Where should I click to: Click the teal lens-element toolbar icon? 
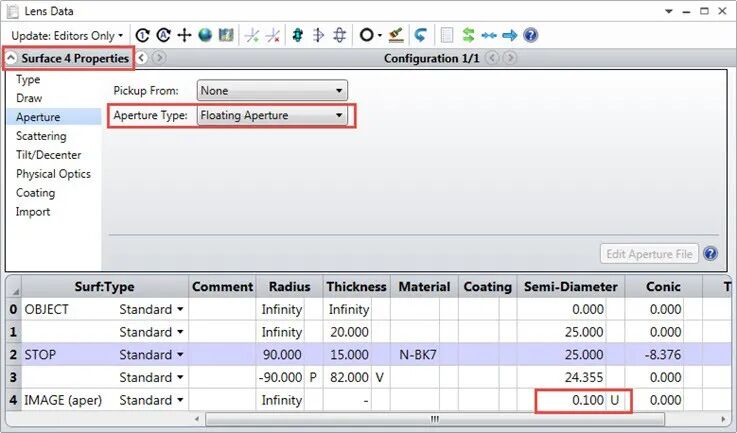pos(298,35)
